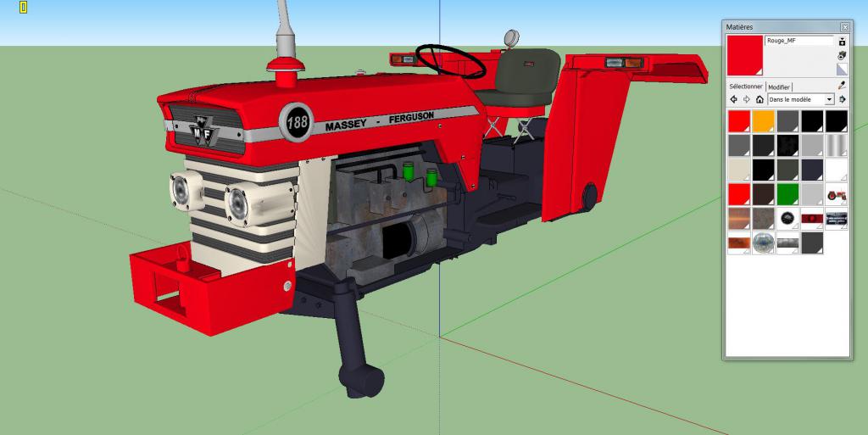
Task: Open the 'Dans le modèle' library dropdown
Action: pos(800,99)
